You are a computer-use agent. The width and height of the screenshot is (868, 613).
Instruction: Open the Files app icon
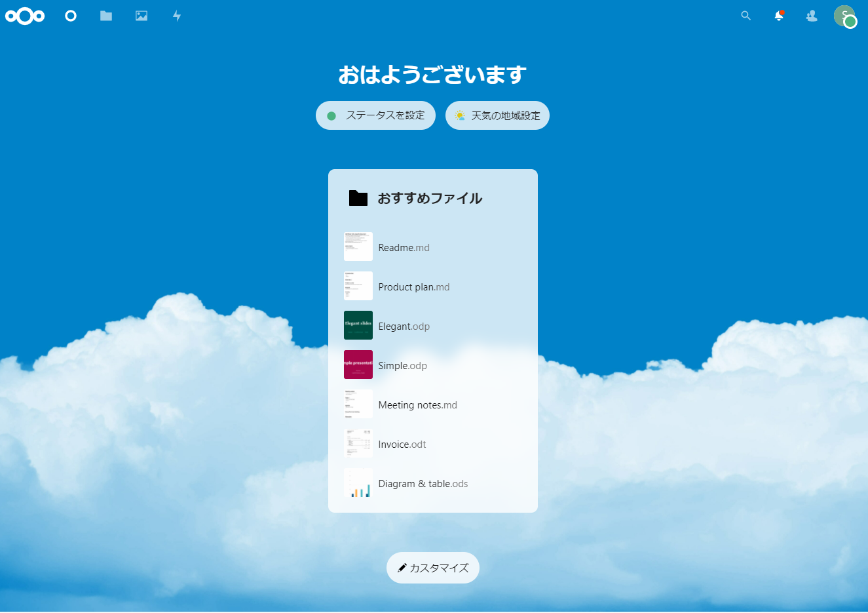point(106,16)
